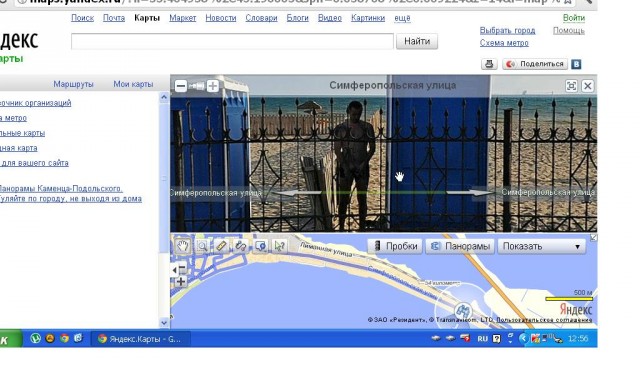Screen dimensions: 640x375
Task: Toggle the Пробки traffic layer
Action: pos(395,246)
